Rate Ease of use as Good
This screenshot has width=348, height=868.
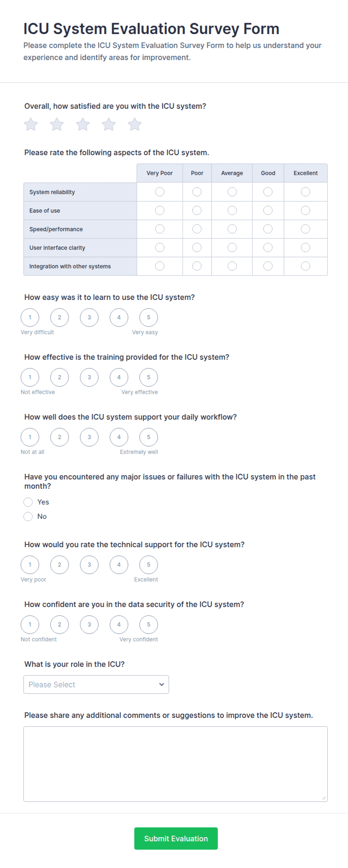click(268, 211)
